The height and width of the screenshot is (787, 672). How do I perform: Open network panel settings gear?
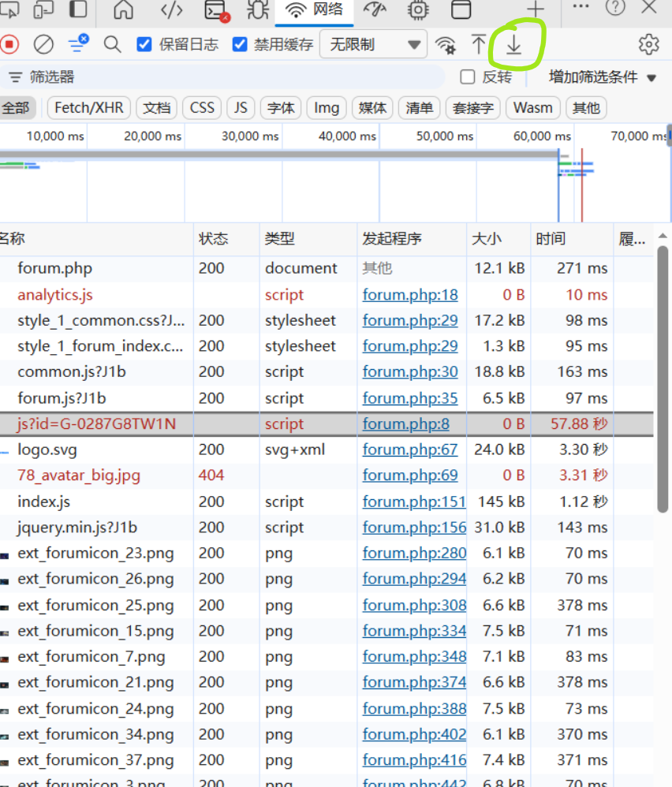click(648, 44)
